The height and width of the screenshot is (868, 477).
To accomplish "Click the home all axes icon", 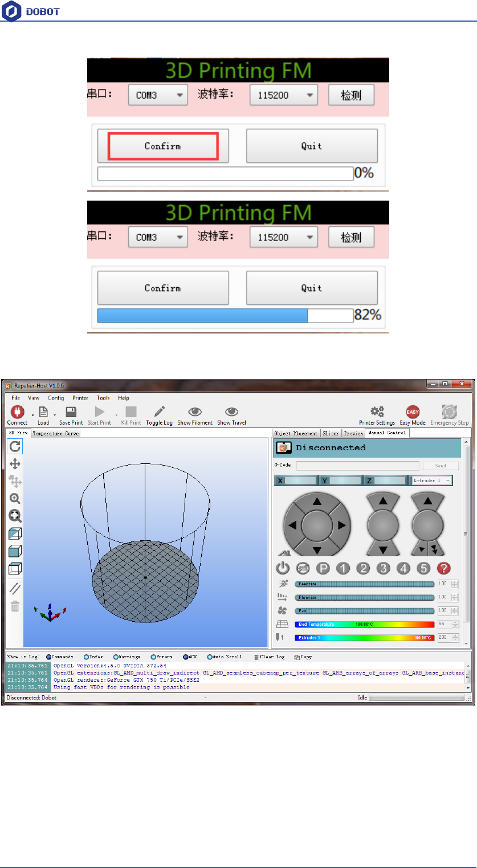I will coord(283,552).
